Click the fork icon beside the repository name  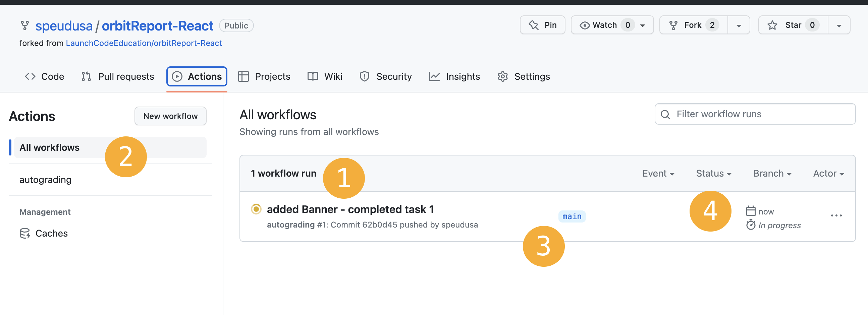pos(24,25)
